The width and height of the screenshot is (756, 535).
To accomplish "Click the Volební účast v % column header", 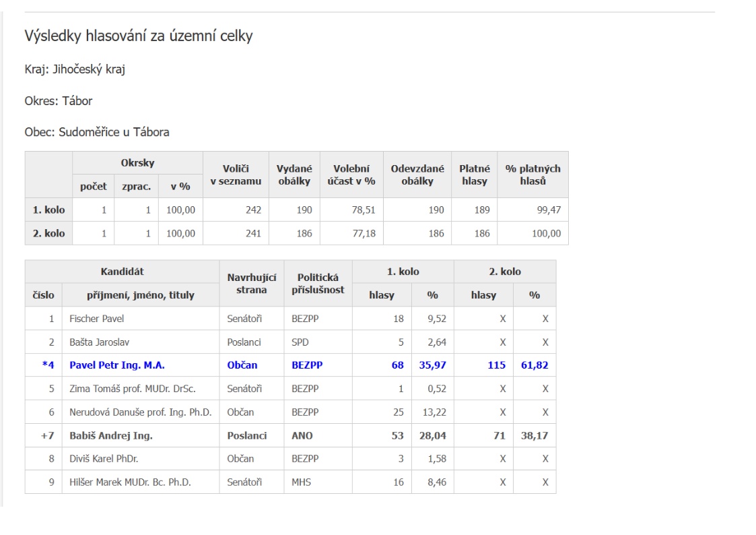I will click(347, 175).
